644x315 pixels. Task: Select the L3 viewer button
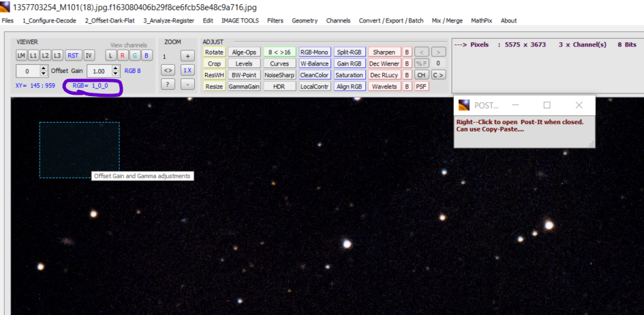[x=57, y=55]
